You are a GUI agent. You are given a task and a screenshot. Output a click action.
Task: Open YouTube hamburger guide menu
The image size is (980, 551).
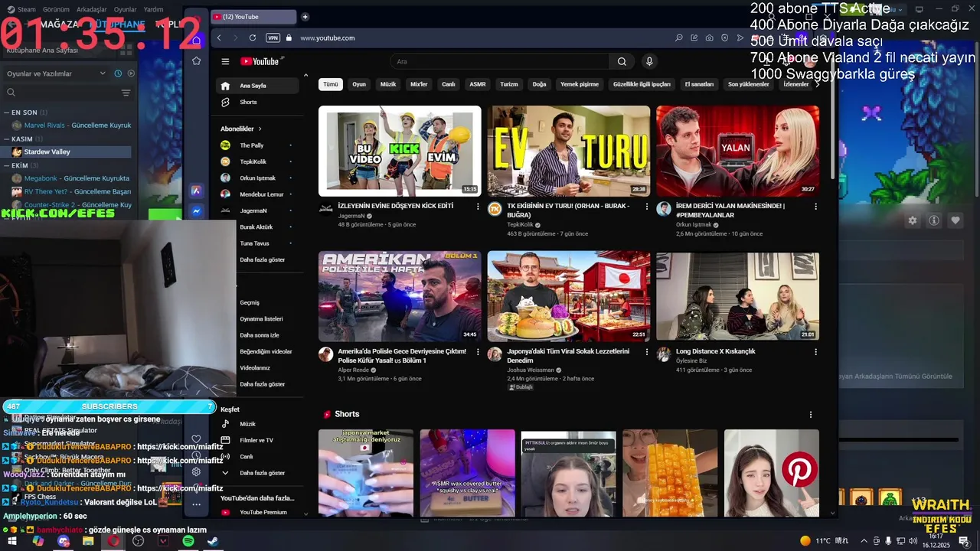[225, 61]
